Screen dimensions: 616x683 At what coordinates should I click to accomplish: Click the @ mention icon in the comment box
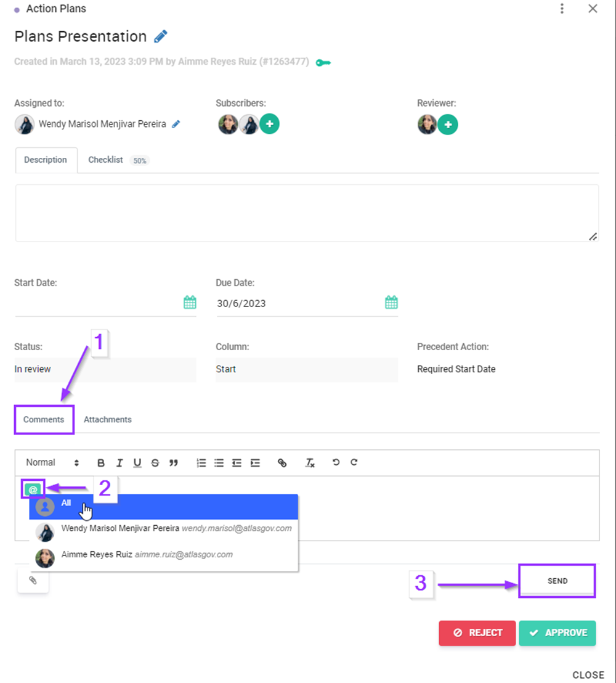33,488
